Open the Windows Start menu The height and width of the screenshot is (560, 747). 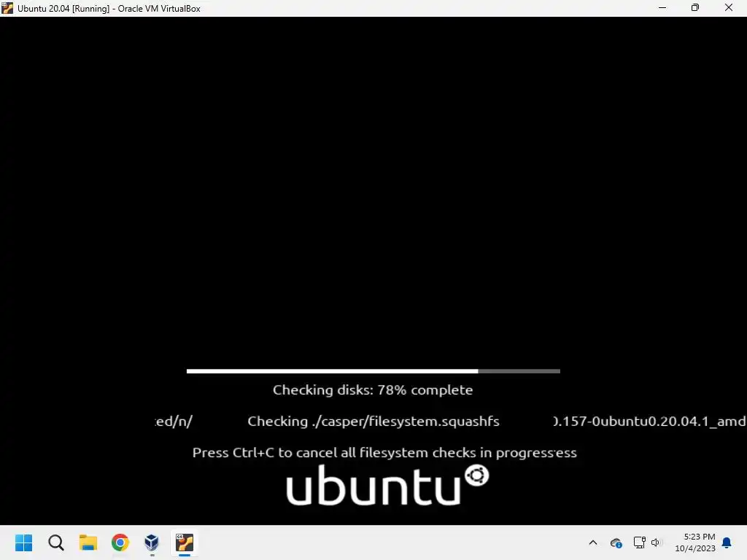coord(23,542)
